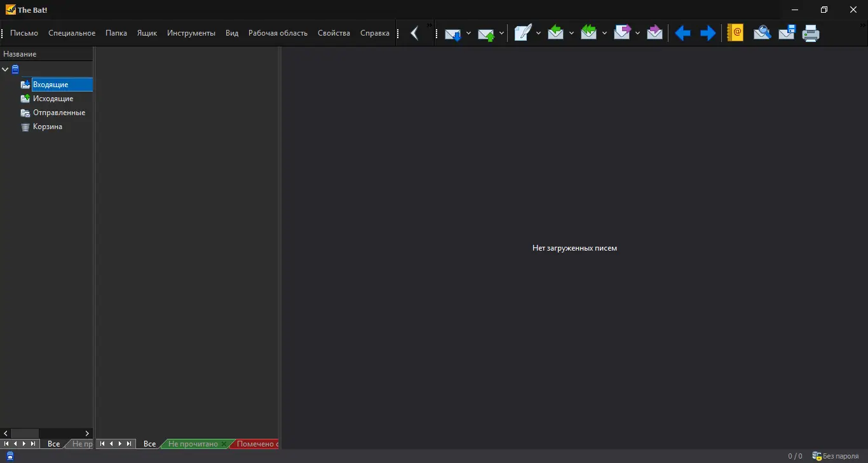Click the mailbox account icon in tree
The height and width of the screenshot is (463, 868).
15,69
